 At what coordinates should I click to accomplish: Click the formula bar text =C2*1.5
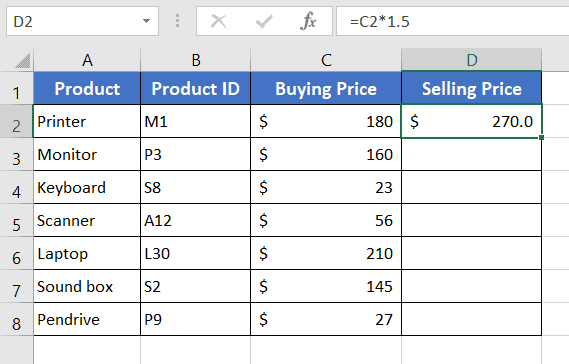pos(380,22)
